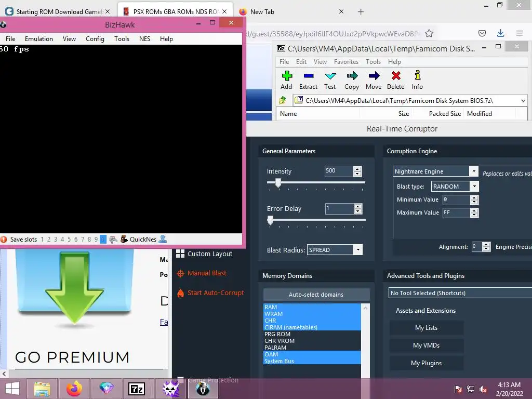Click the Move icon in 7-Zip
This screenshot has width=532, height=399.
point(374,76)
